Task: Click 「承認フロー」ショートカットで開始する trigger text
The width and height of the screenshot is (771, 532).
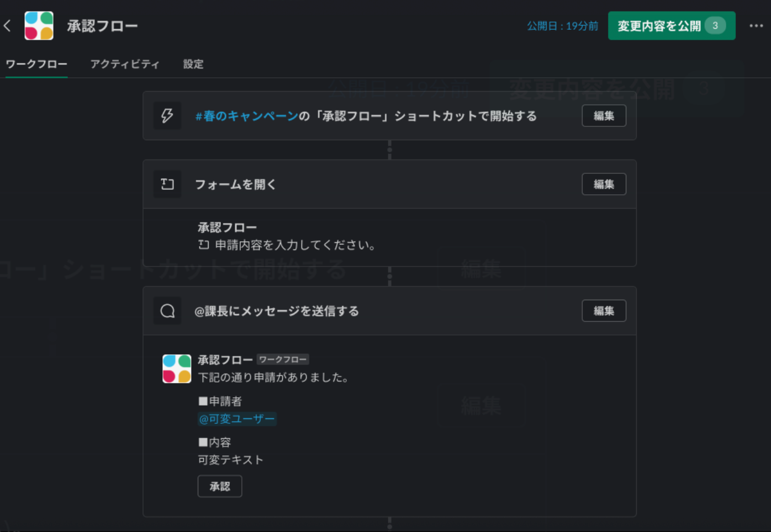Action: point(424,116)
